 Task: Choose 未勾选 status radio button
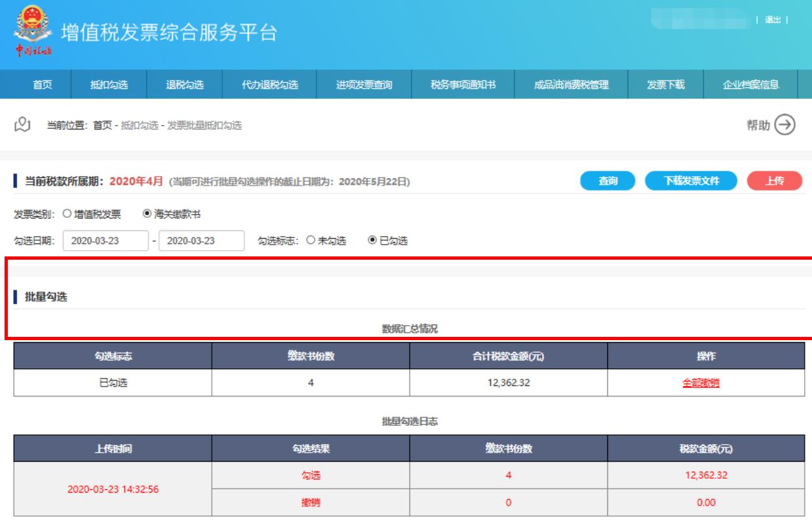(x=311, y=240)
